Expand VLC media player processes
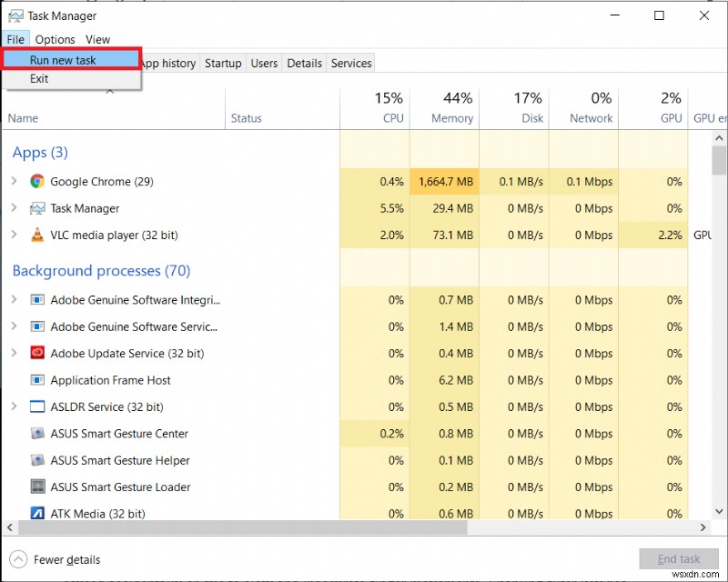Screen dimensions: 728x582 click(15, 235)
